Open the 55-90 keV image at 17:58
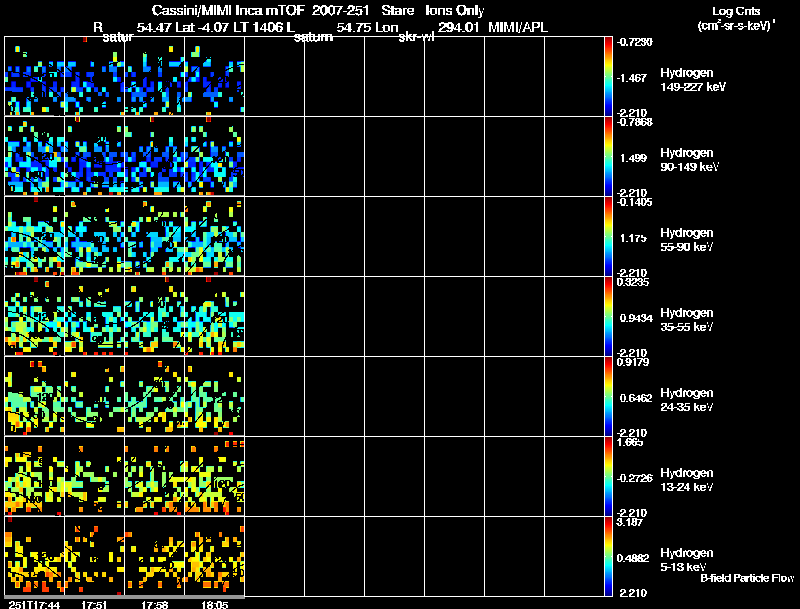 point(155,237)
